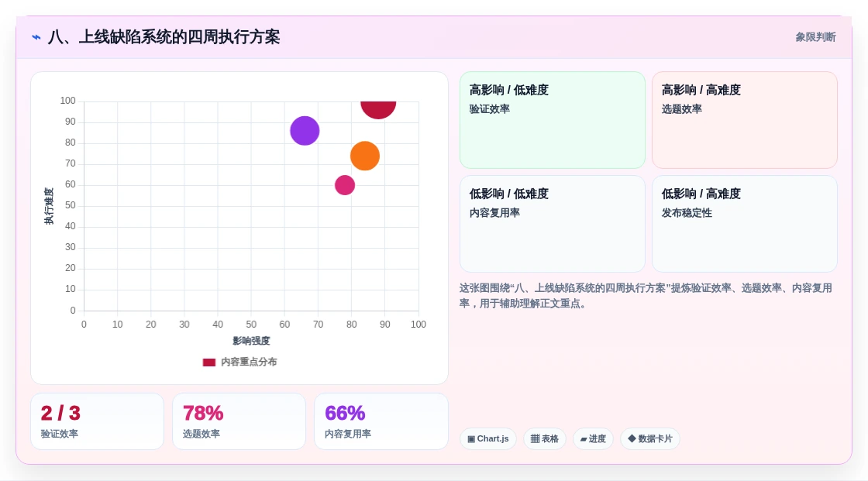Screen dimensions: 868x481
Task: Click the 66% 内容复用率 stat card
Action: pos(381,421)
